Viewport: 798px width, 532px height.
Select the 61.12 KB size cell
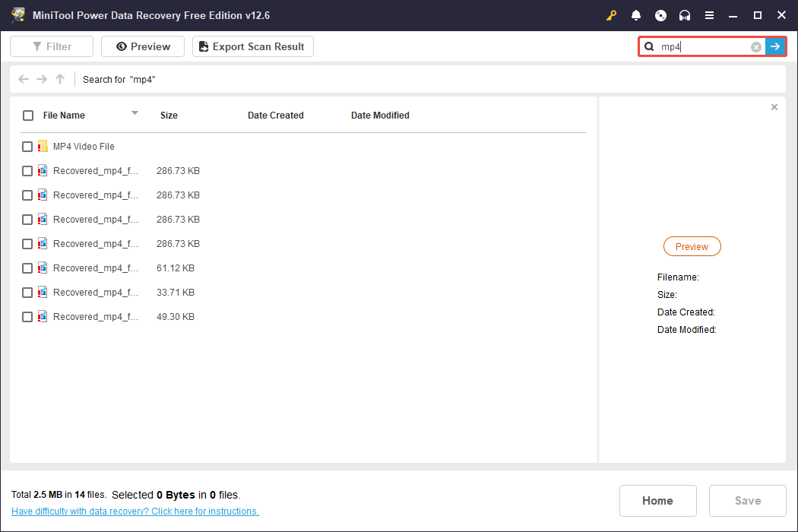[176, 268]
